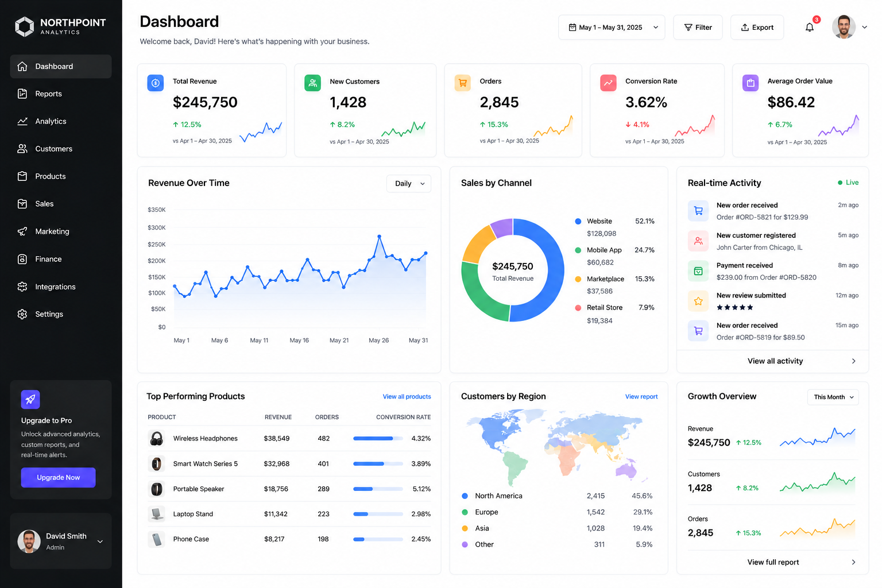Viewport: 882px width, 588px height.
Task: Click the CONVERSION RATE column header
Action: 403,417
